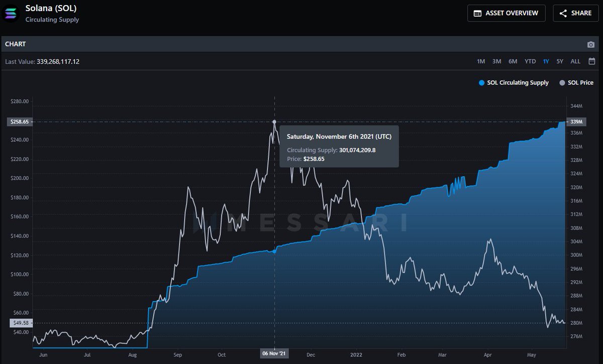Click the Jun x-axis label
Viewport: 603px width, 364px height.
point(43,354)
